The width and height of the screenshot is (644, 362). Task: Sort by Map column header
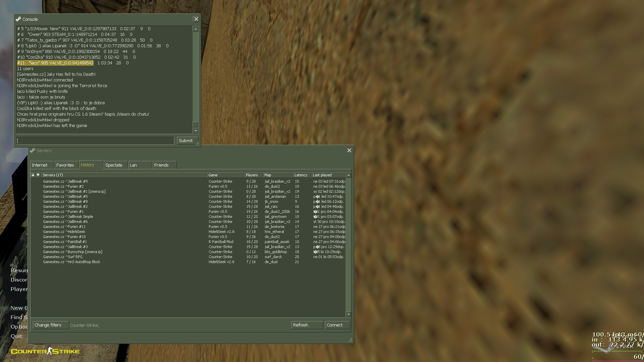point(278,175)
